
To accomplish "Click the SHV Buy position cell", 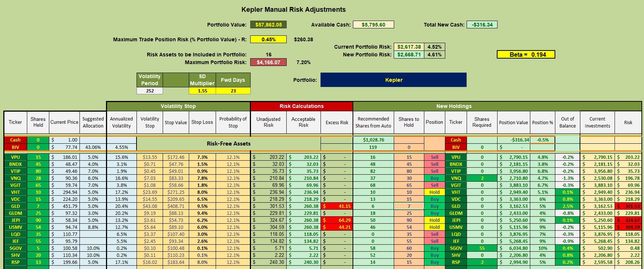I will click(434, 255).
